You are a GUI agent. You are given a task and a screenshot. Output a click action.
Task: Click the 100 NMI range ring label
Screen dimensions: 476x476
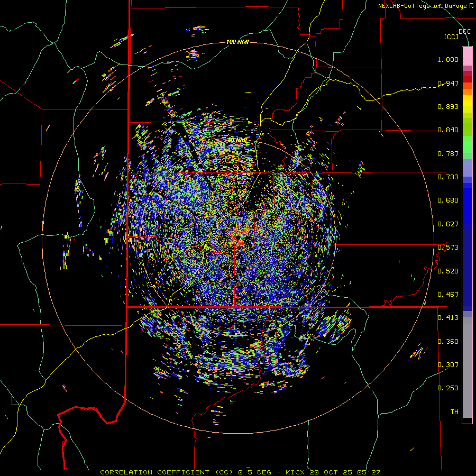click(237, 42)
